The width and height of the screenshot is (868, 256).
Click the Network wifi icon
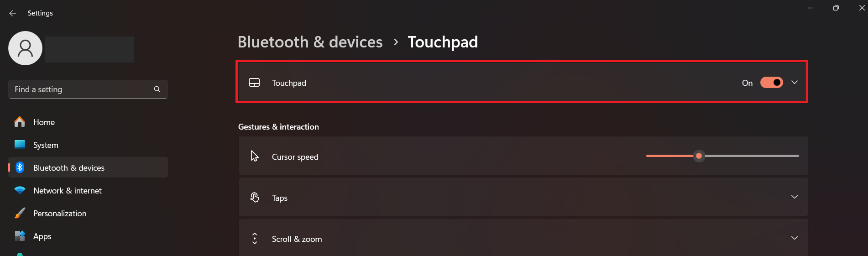[20, 190]
